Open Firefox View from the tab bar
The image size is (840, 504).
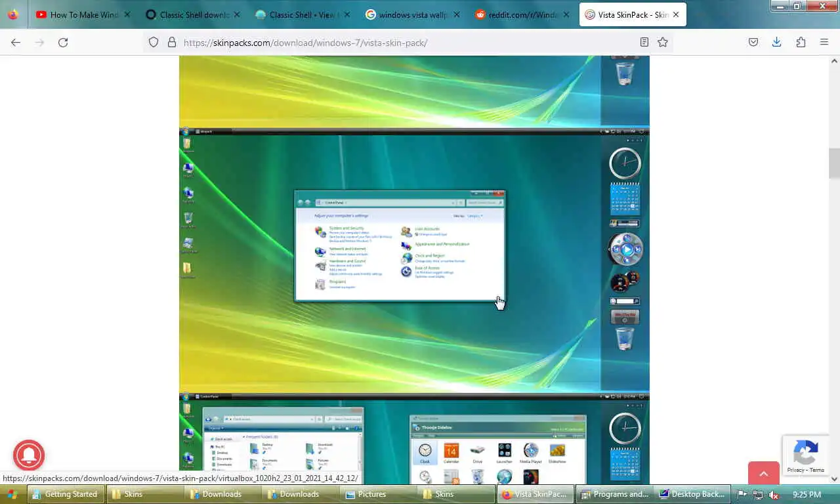point(13,14)
